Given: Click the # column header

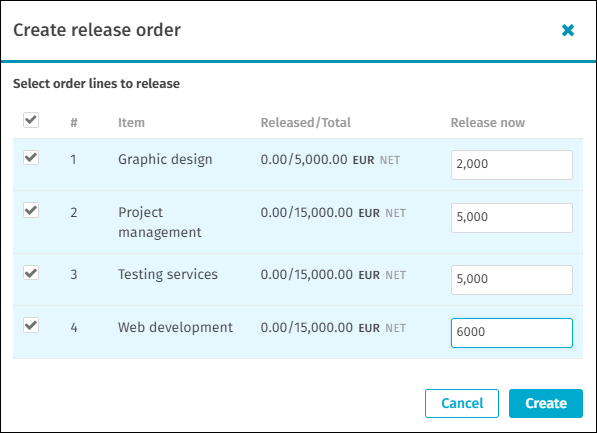Looking at the screenshot, I should tap(74, 123).
